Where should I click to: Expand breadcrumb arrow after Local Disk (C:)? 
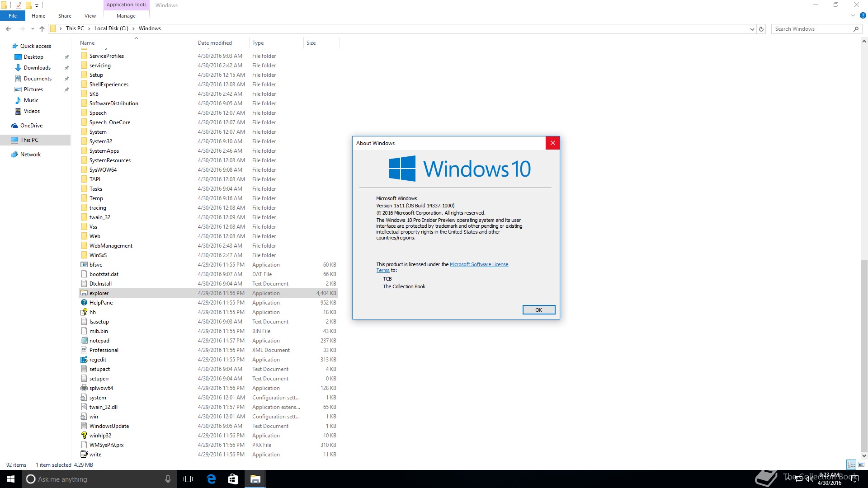click(133, 28)
